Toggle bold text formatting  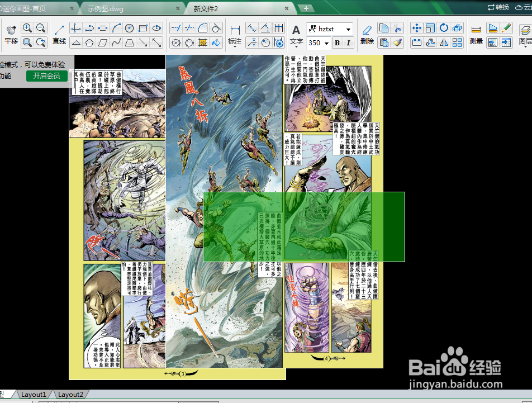pyautogui.click(x=337, y=42)
